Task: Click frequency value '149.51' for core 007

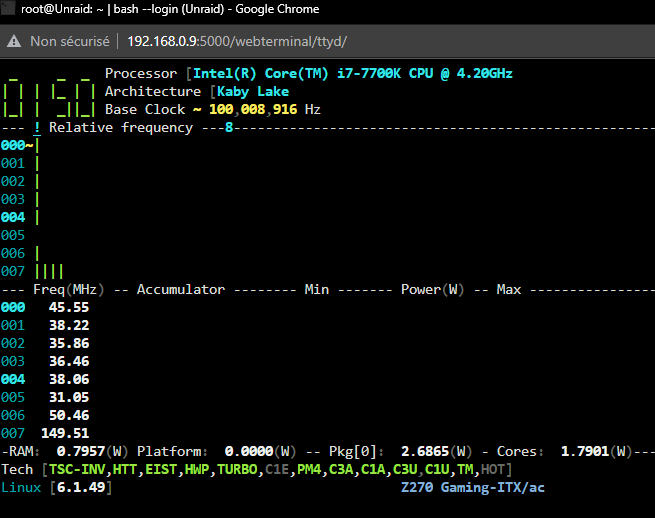Action: pos(65,433)
